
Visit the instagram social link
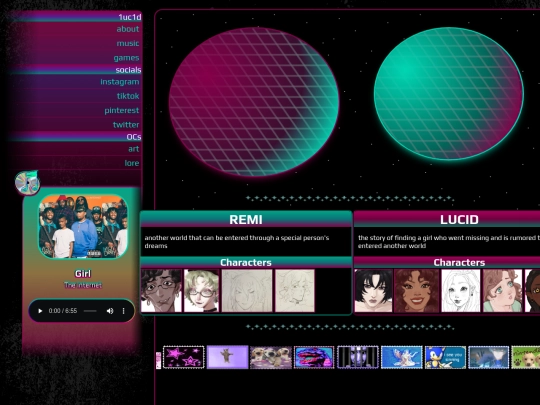point(120,82)
